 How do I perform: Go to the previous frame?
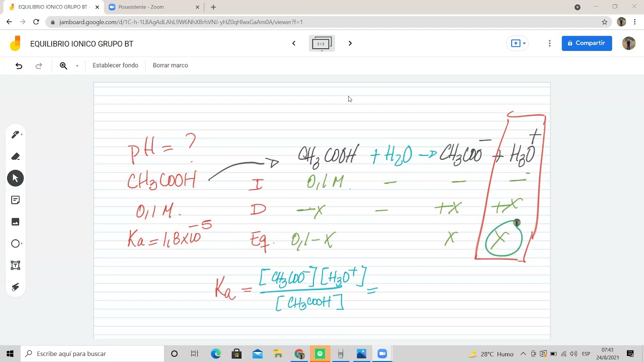(294, 43)
